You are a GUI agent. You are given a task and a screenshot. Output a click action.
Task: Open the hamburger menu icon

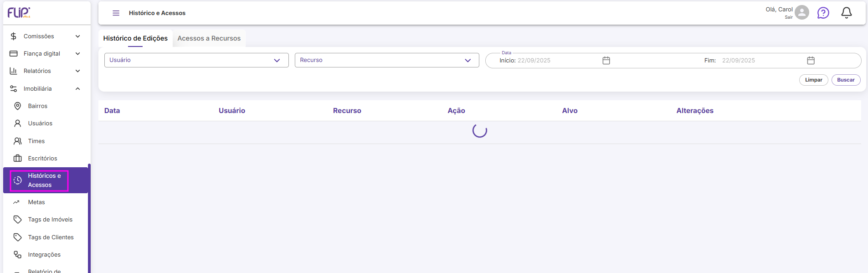(x=116, y=13)
